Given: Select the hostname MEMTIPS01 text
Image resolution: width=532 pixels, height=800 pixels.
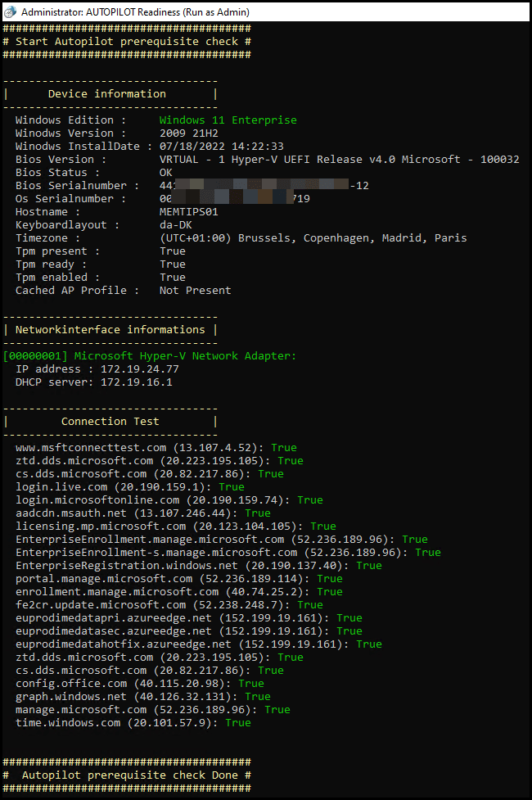Looking at the screenshot, I should pyautogui.click(x=189, y=212).
